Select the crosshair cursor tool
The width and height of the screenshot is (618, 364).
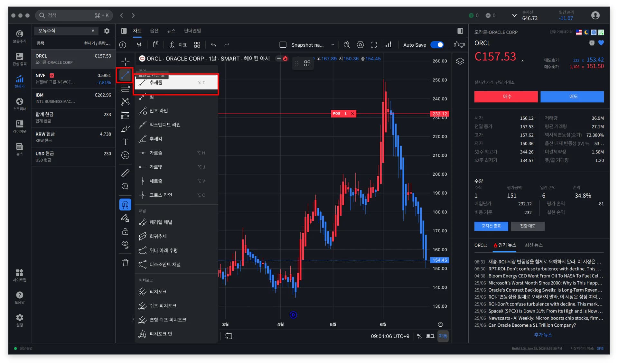(x=125, y=61)
